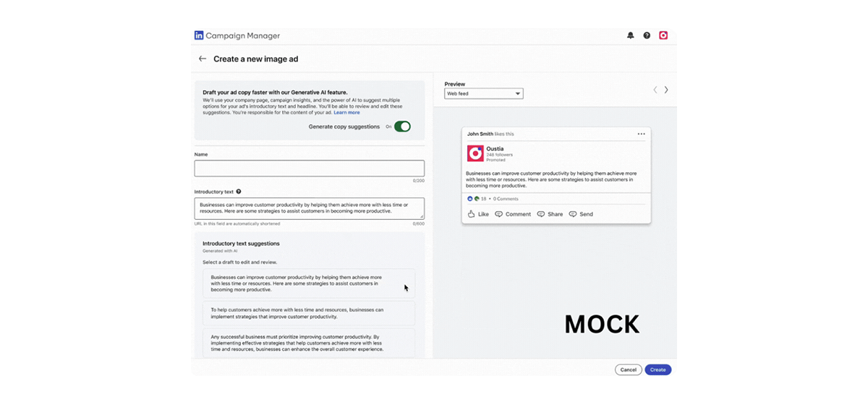The width and height of the screenshot is (868, 404).
Task: Show next preview with right chevron
Action: pos(666,90)
